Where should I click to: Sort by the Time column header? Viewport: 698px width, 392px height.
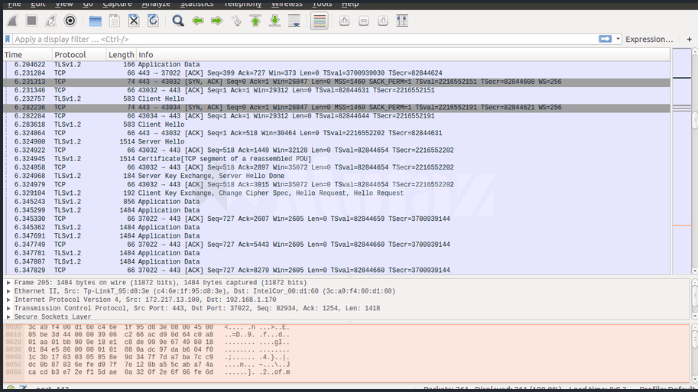(x=28, y=54)
